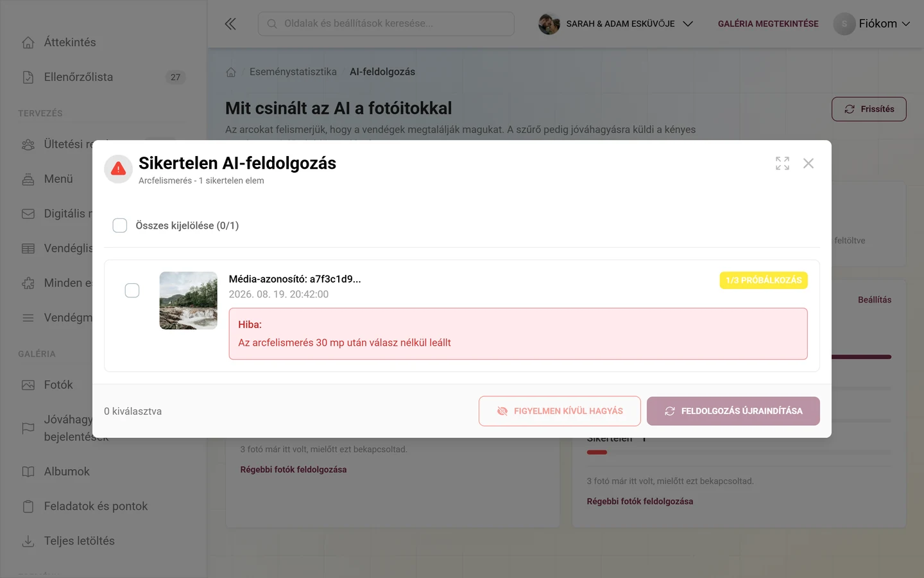Click the 27 badge beside Ellenőrzőlista
The width and height of the screenshot is (924, 578).
[x=175, y=77]
